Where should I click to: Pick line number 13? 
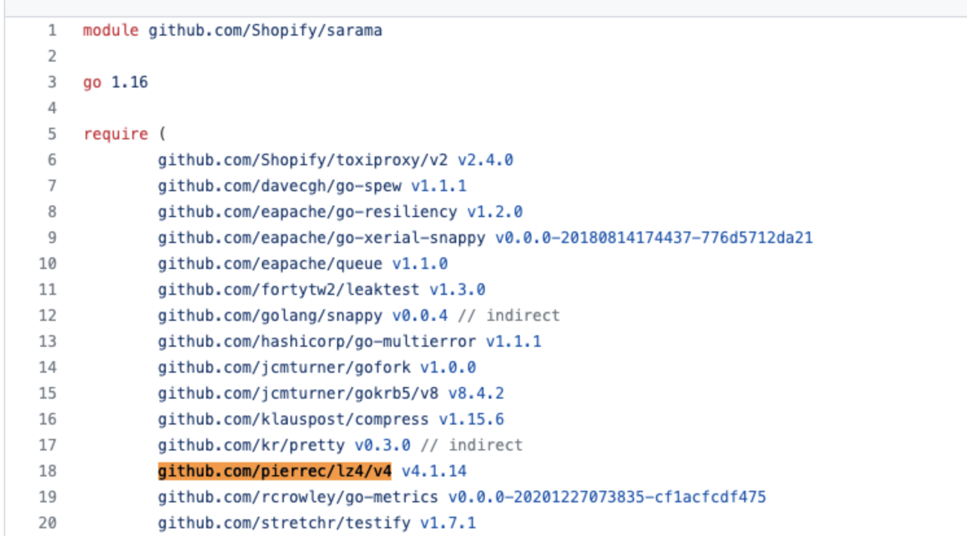[x=47, y=342]
